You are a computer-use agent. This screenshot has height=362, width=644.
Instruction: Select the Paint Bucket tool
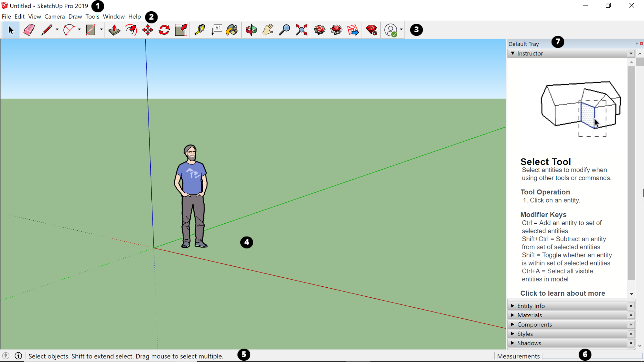point(232,30)
